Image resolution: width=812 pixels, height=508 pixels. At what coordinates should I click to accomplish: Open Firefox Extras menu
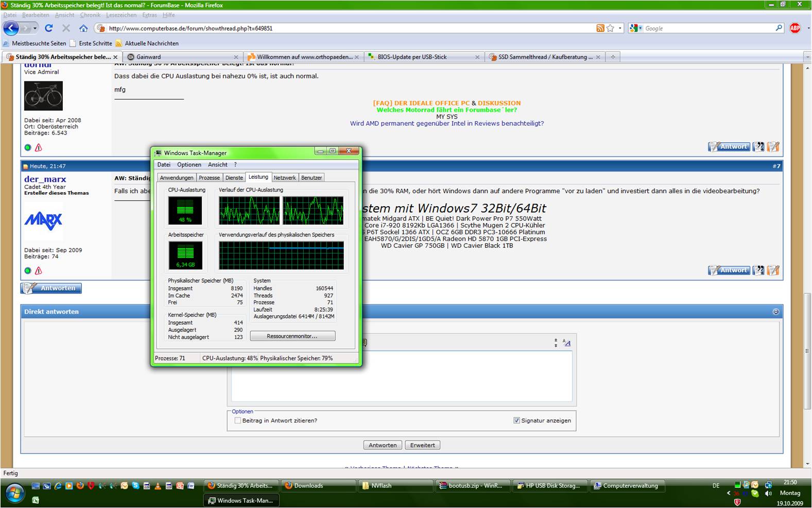click(x=149, y=15)
